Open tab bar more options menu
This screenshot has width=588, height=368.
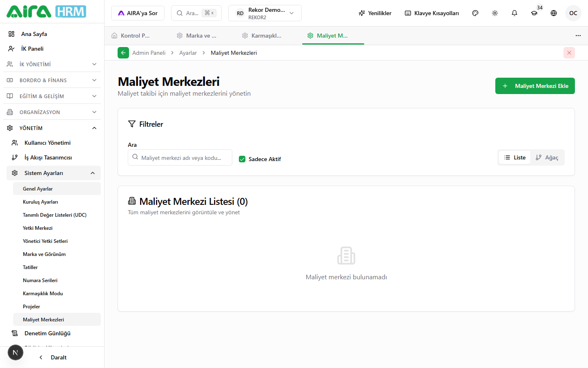pyautogui.click(x=578, y=36)
